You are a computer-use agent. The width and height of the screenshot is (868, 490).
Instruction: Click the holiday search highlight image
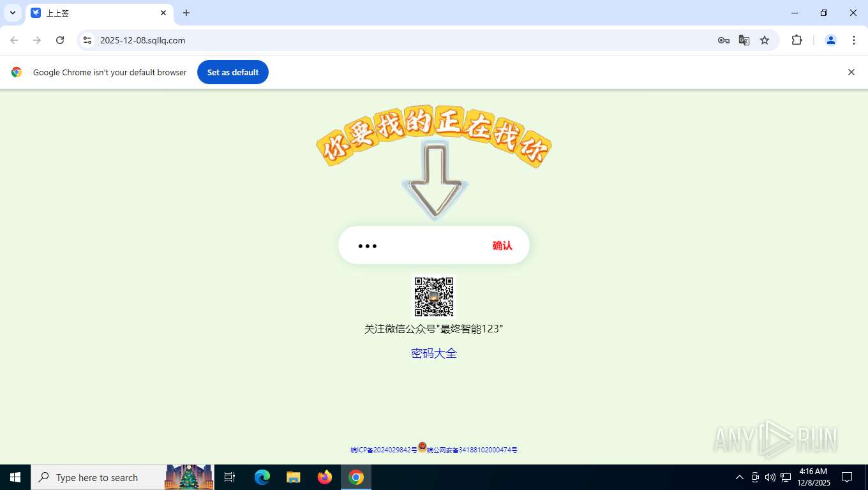click(189, 477)
